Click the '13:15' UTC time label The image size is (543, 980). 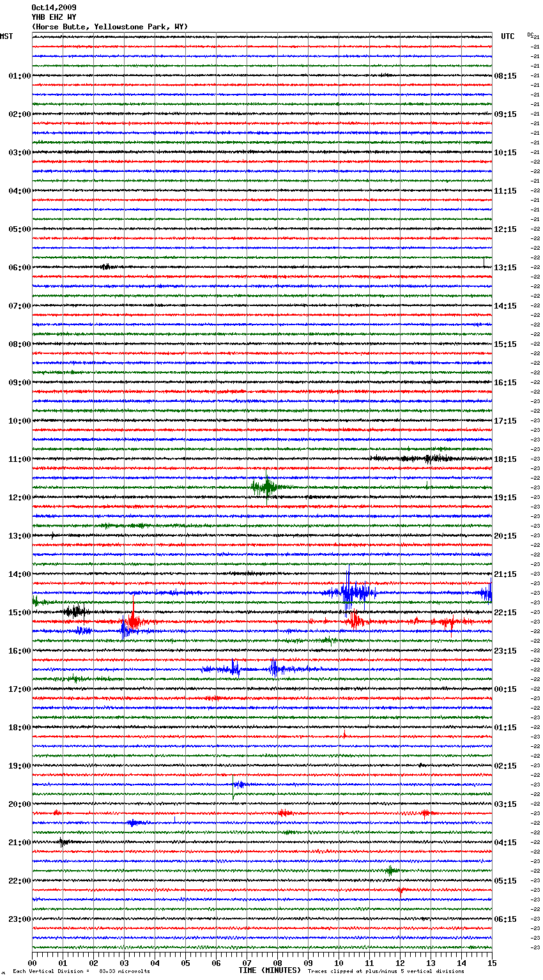coord(505,268)
